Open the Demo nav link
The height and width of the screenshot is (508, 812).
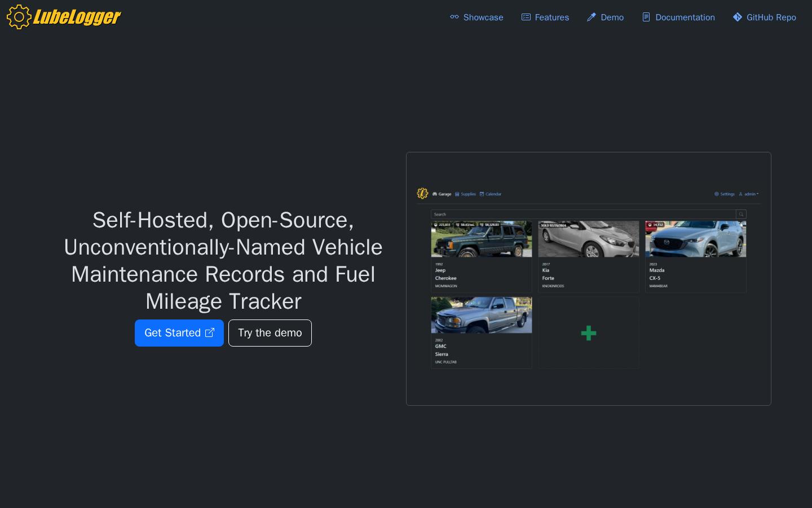pos(606,17)
